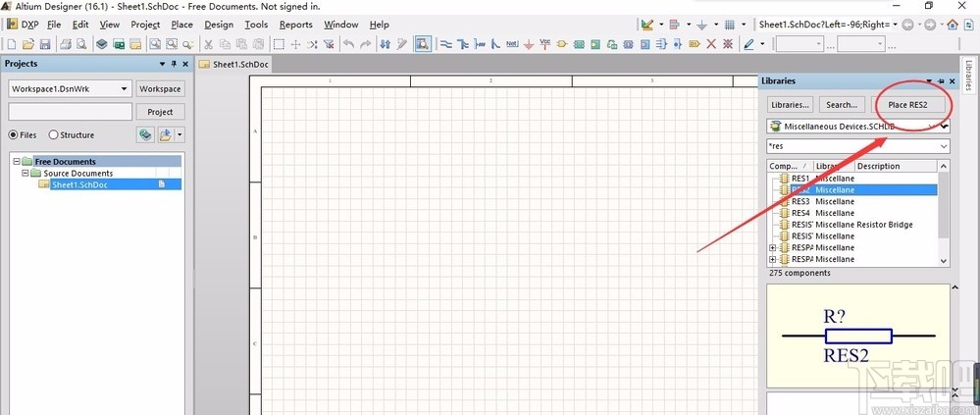The width and height of the screenshot is (980, 415).
Task: Click the Search... button
Action: (842, 105)
